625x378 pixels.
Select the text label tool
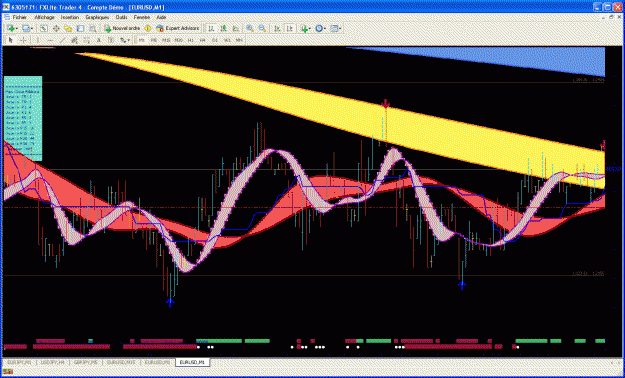(x=111, y=40)
